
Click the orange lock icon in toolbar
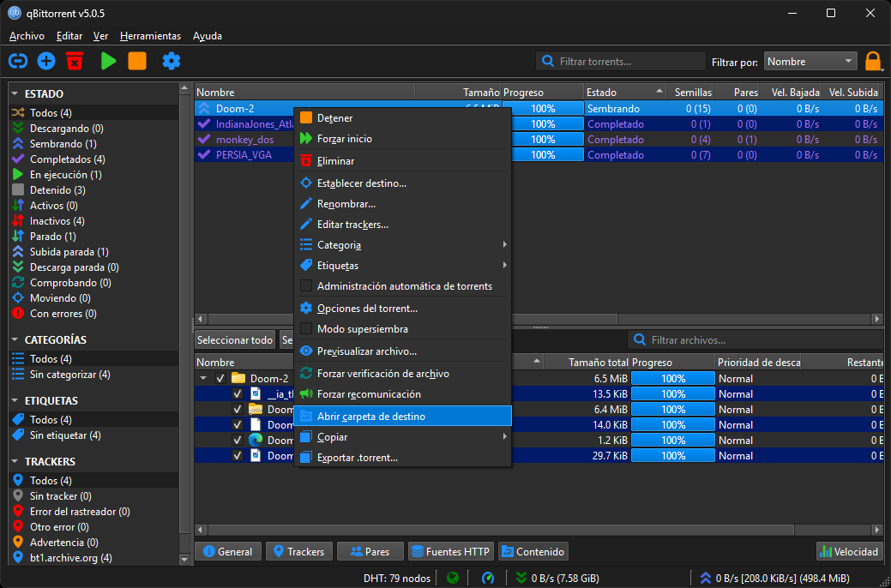pos(873,62)
